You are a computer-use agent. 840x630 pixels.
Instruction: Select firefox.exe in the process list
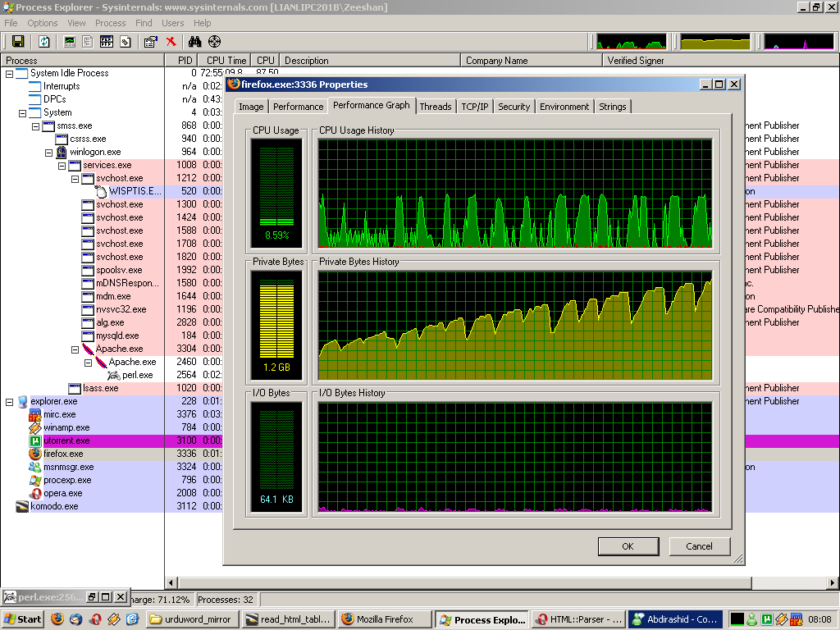click(62, 454)
